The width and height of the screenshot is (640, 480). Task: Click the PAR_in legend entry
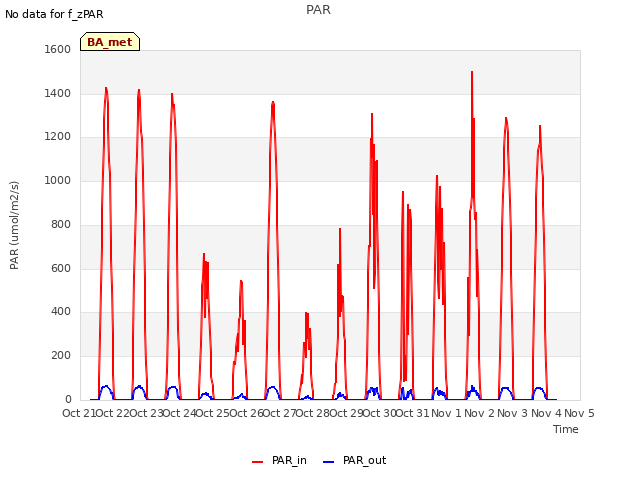[x=279, y=460]
